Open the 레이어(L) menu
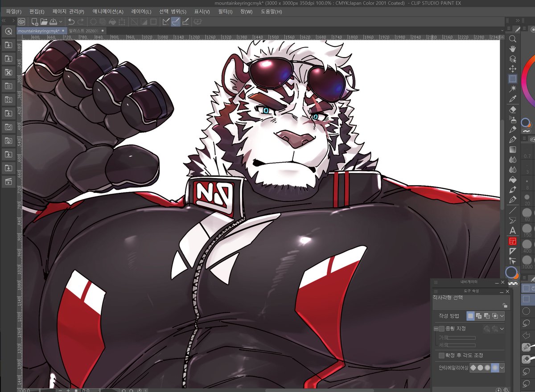This screenshot has width=535, height=392. pos(141,11)
